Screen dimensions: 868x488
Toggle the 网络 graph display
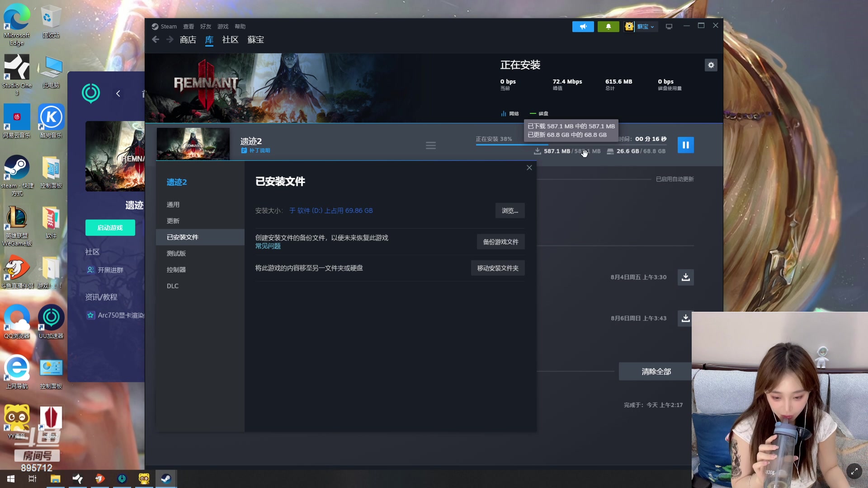pyautogui.click(x=509, y=113)
